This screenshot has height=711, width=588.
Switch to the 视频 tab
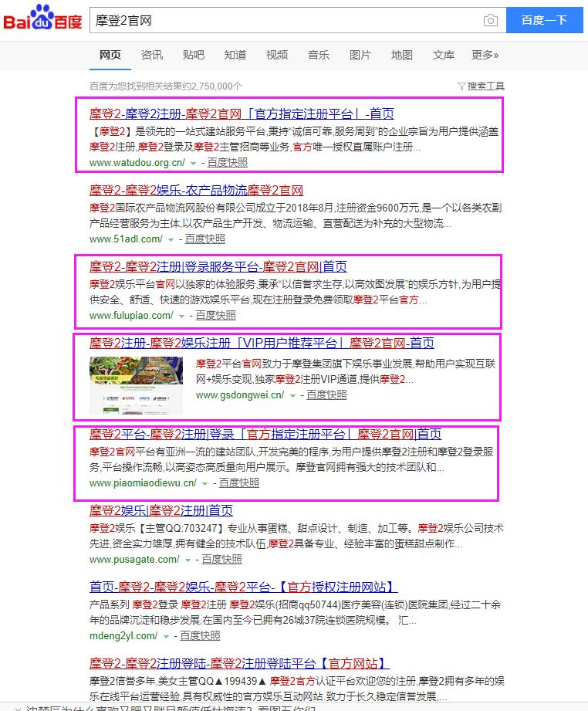(277, 56)
